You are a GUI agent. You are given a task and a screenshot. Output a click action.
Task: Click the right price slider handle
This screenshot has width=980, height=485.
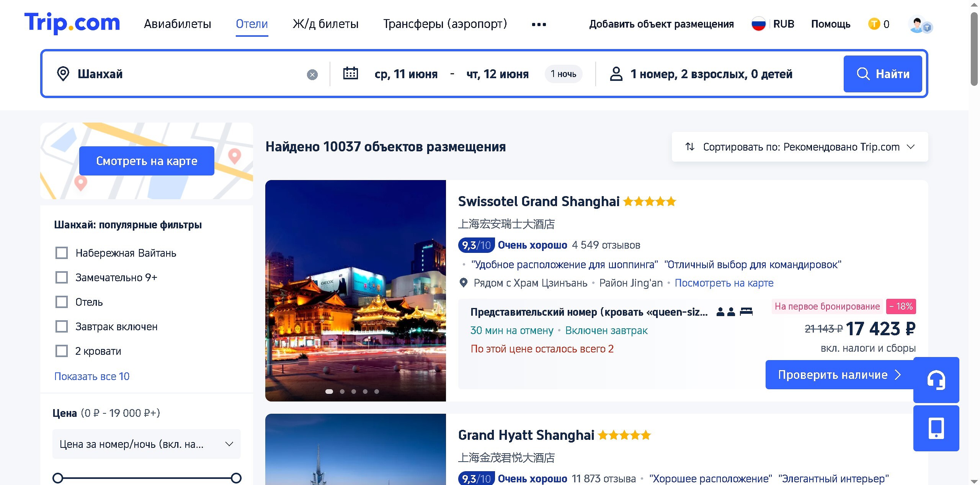pos(236,478)
